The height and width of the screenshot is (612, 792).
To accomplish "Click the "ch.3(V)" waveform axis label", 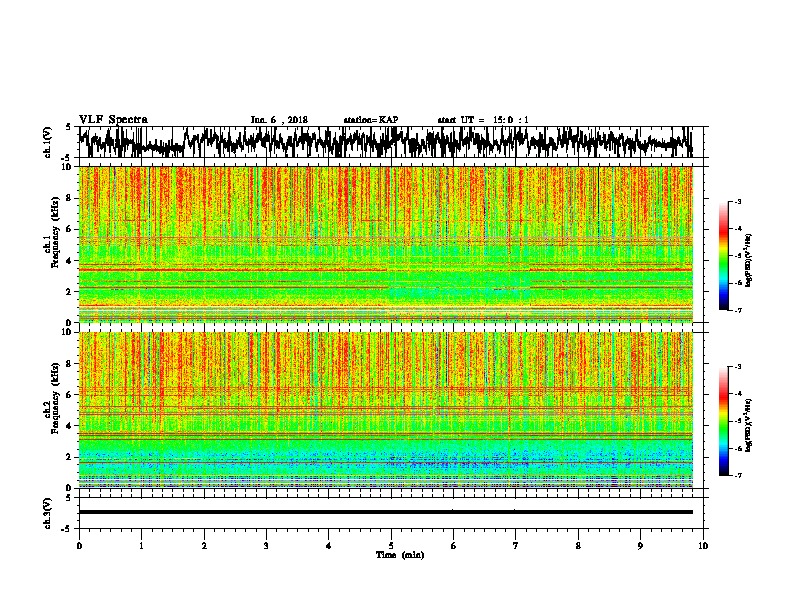I will 47,513.
